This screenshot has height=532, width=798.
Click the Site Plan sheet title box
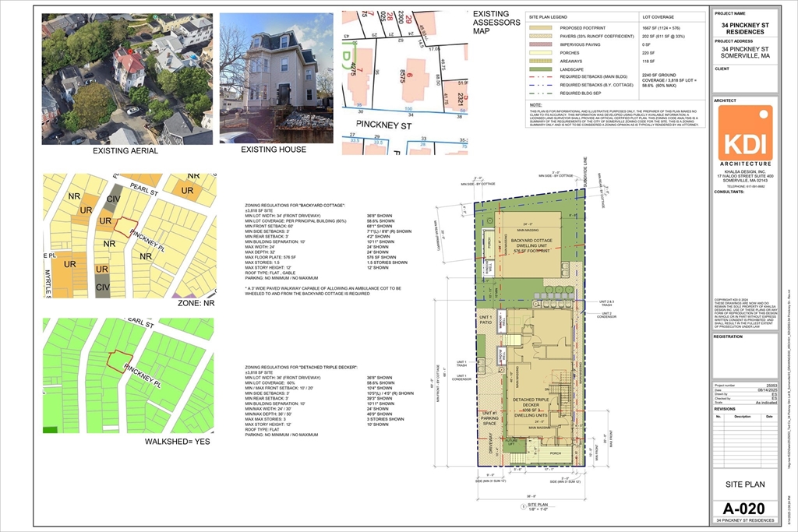(x=745, y=484)
